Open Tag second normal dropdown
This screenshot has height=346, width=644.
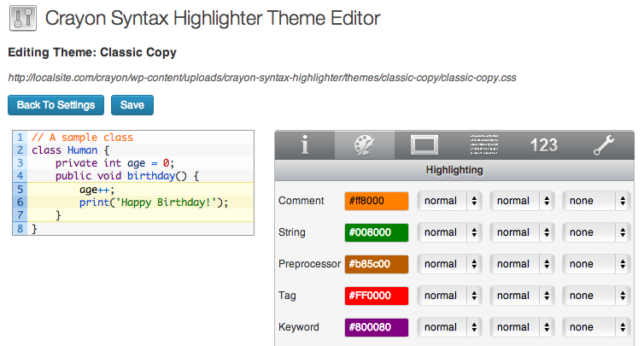522,296
